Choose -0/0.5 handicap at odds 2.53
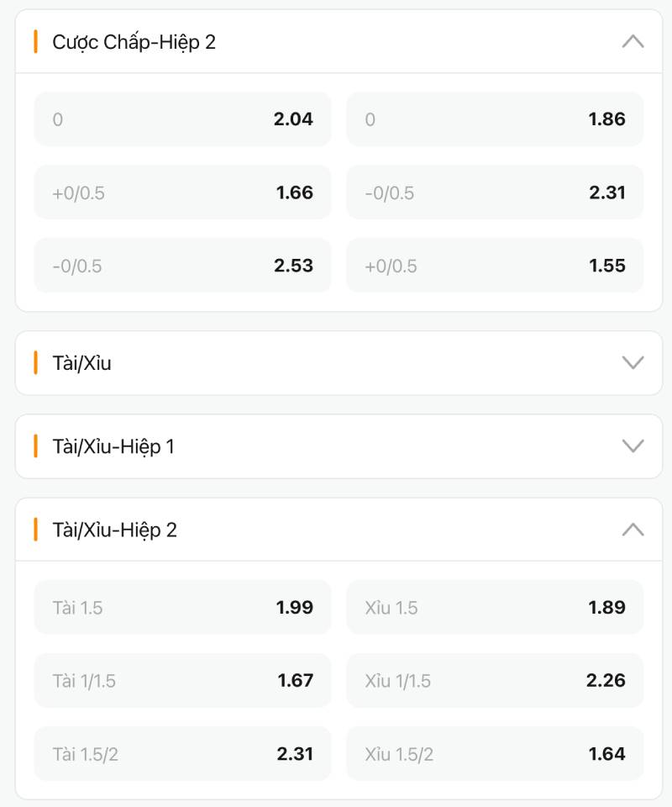Viewport: 672px width, 807px height. pos(182,266)
